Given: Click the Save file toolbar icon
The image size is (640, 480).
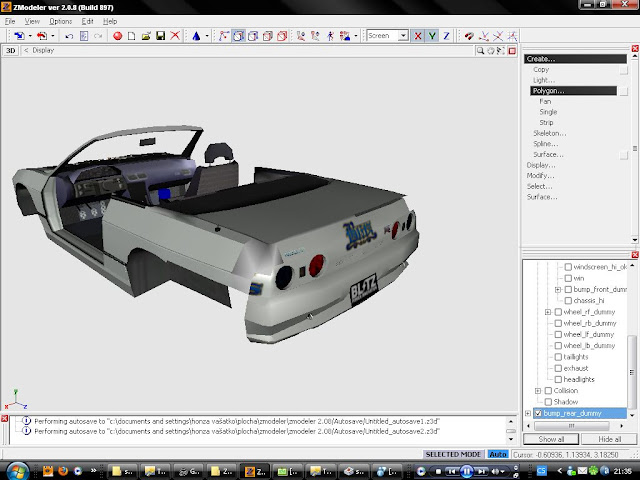Looking at the screenshot, I should tap(161, 36).
